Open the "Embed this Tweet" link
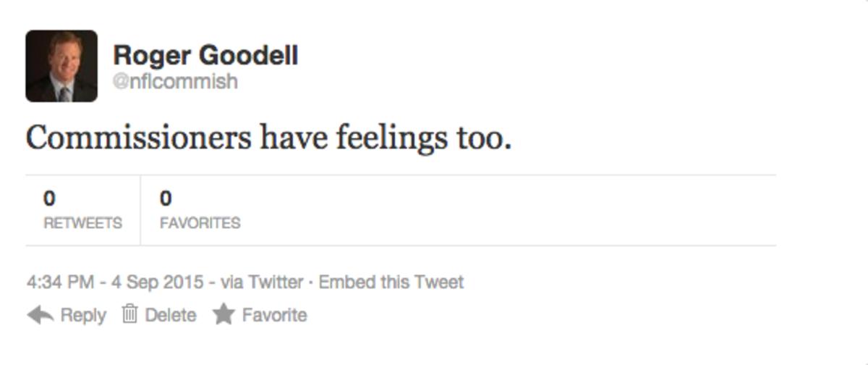Screen dimensions: 868x365 pos(391,282)
